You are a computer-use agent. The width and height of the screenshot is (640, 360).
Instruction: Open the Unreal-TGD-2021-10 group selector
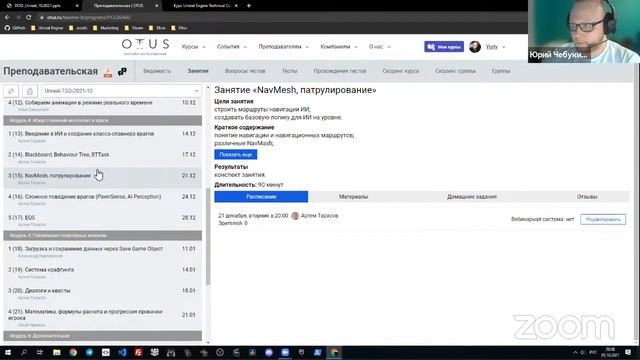[x=121, y=91]
